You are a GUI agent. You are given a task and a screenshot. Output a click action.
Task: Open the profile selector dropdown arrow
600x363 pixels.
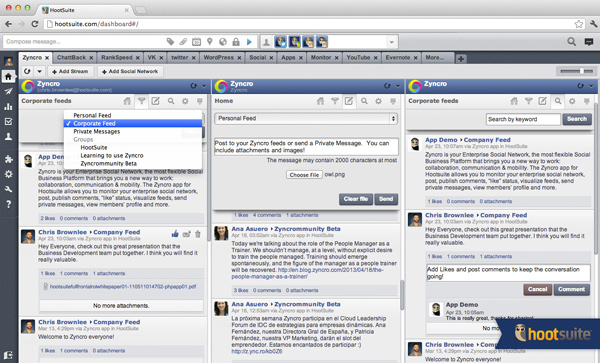coord(391,42)
